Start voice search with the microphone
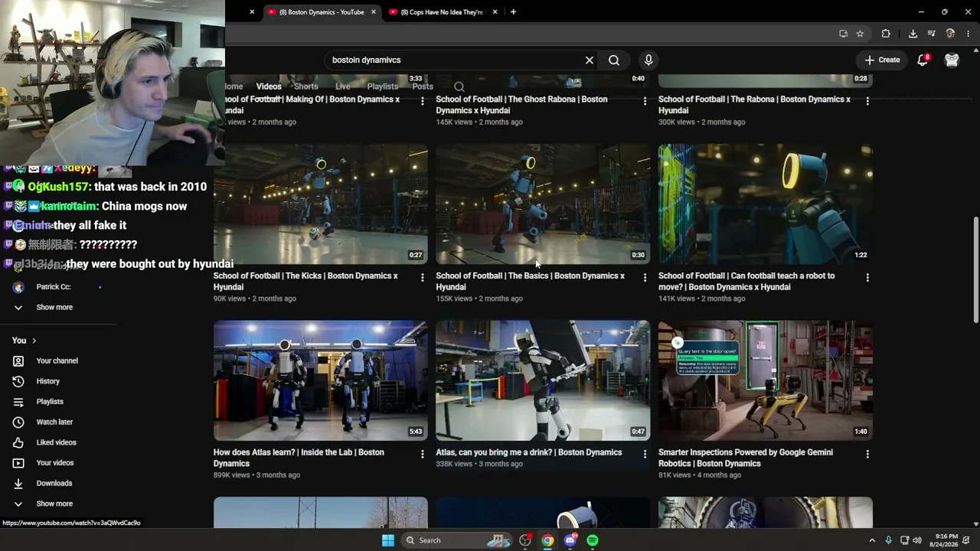 (x=648, y=60)
